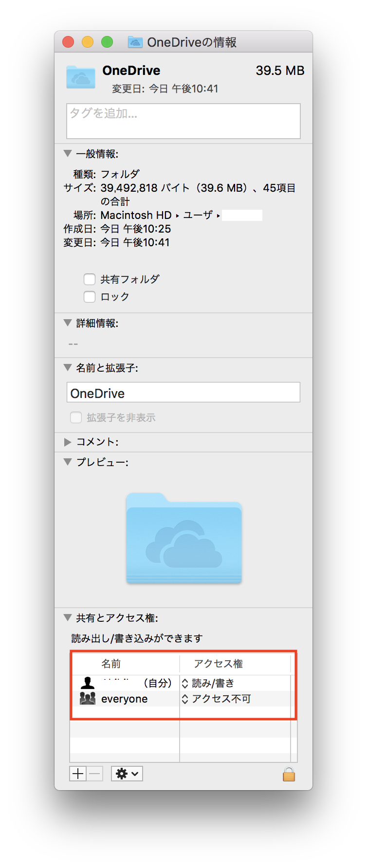Click the minus button to remove user
Screen dimensions: 367x868
pyautogui.click(x=95, y=774)
